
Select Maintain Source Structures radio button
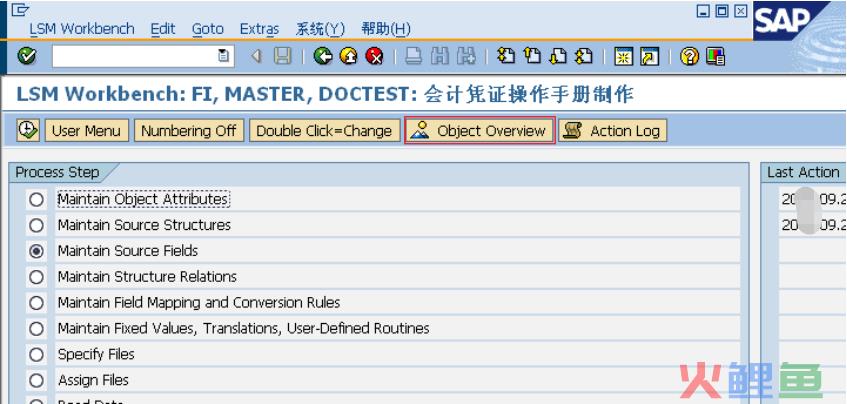[x=36, y=225]
